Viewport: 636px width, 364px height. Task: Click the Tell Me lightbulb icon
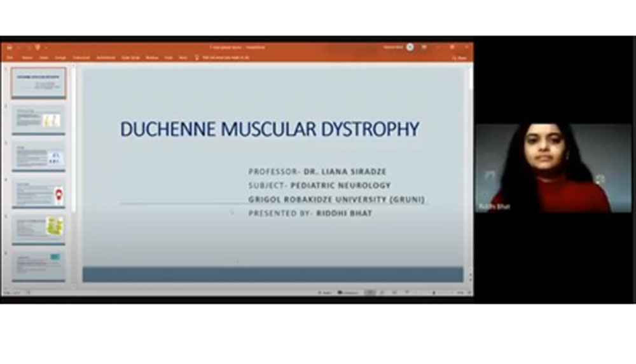(197, 57)
